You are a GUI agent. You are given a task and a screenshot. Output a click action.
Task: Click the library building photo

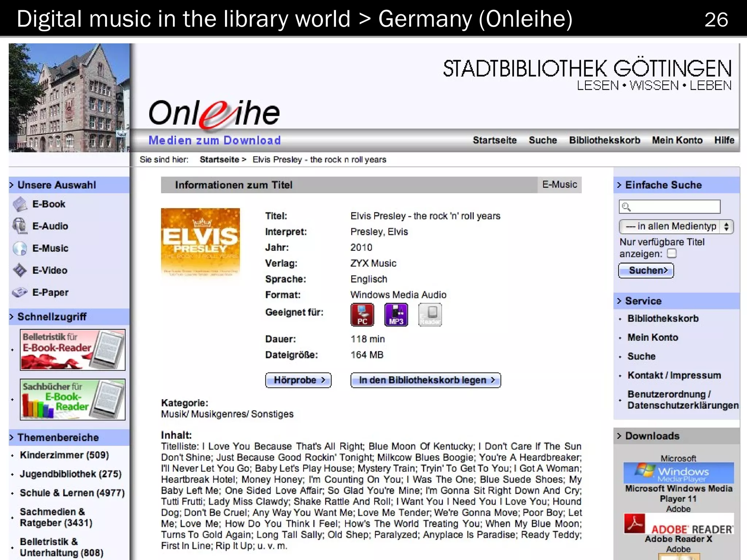69,98
